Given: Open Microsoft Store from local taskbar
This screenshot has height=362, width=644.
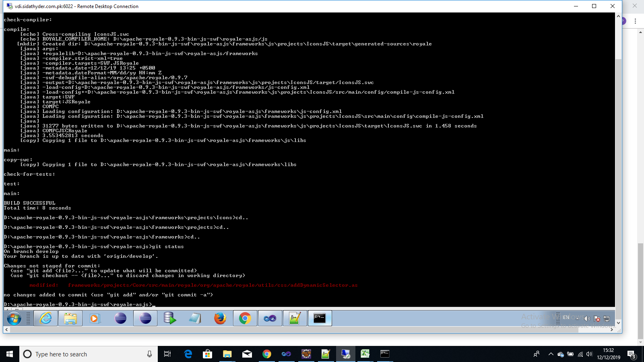Looking at the screenshot, I should click(x=208, y=354).
